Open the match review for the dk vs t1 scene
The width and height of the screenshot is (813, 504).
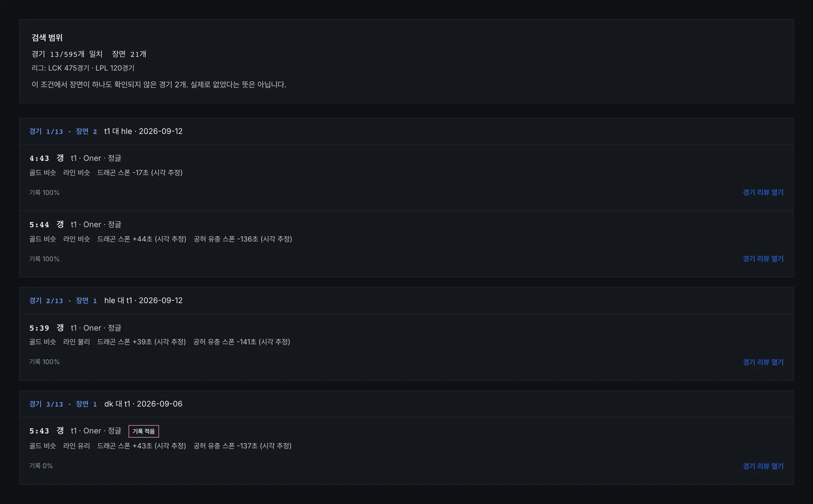[763, 466]
